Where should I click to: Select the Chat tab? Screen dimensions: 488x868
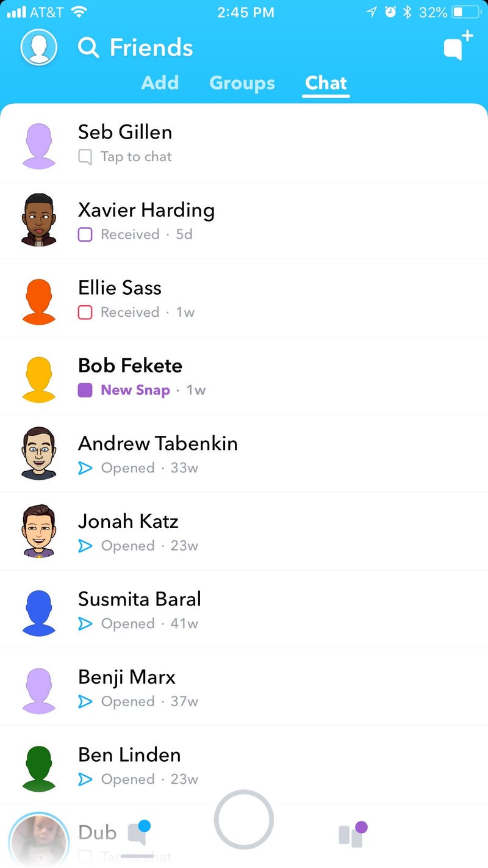pos(326,82)
